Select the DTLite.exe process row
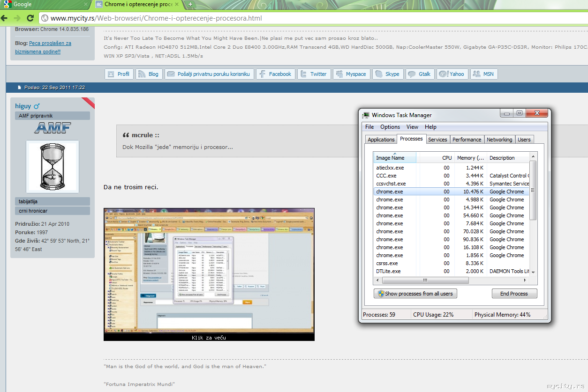The width and height of the screenshot is (588, 392). 452,271
